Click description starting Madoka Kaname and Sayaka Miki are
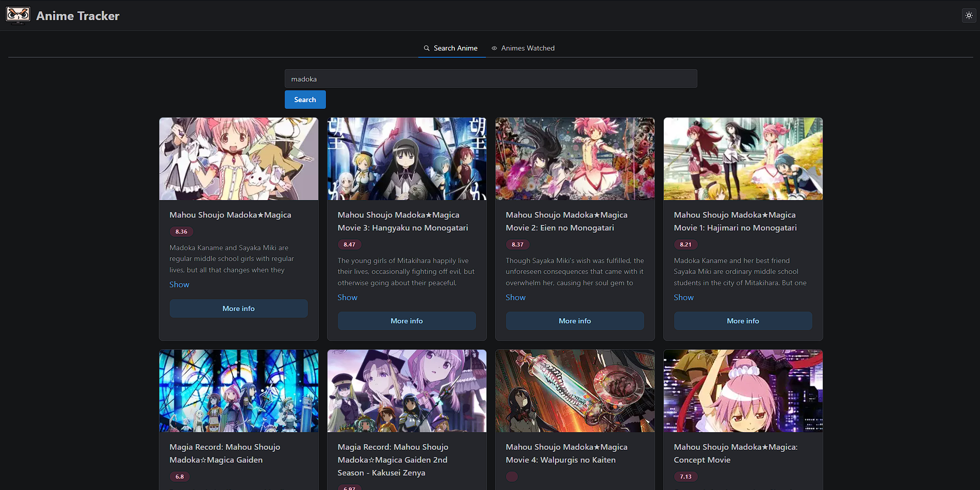The width and height of the screenshot is (980, 490). coord(232,259)
